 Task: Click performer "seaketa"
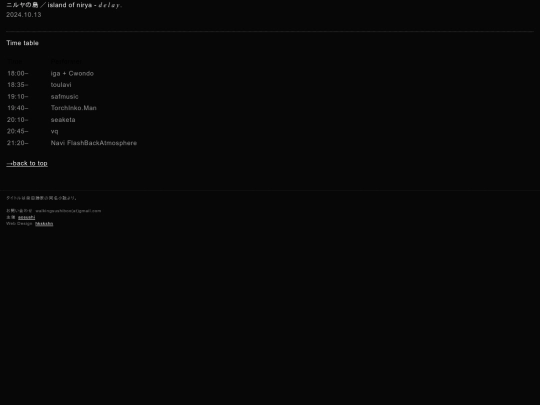coord(63,120)
